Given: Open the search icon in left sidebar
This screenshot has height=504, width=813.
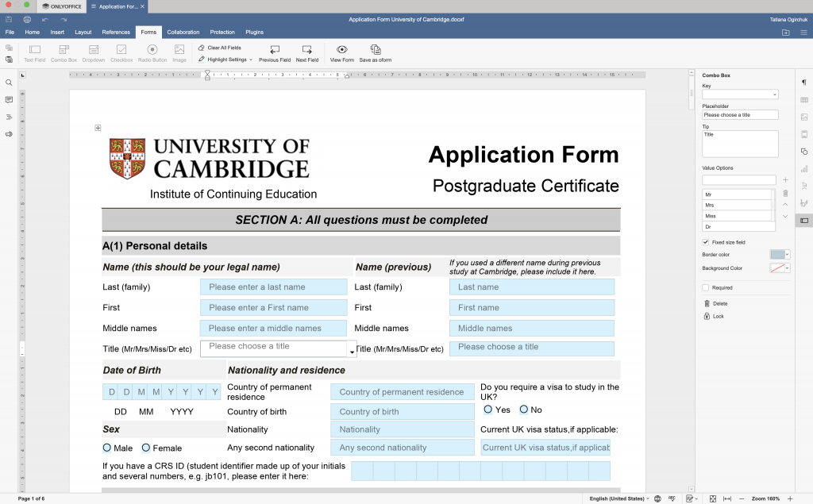Looking at the screenshot, I should click(x=9, y=83).
